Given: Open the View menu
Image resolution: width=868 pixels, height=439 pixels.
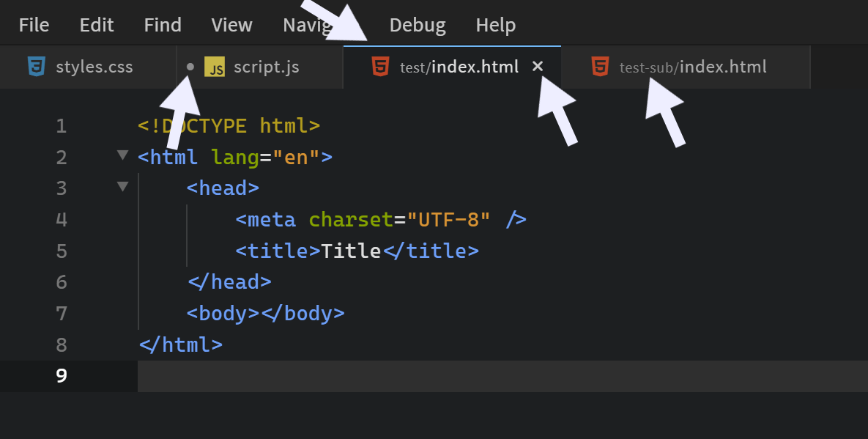Looking at the screenshot, I should pos(231,24).
